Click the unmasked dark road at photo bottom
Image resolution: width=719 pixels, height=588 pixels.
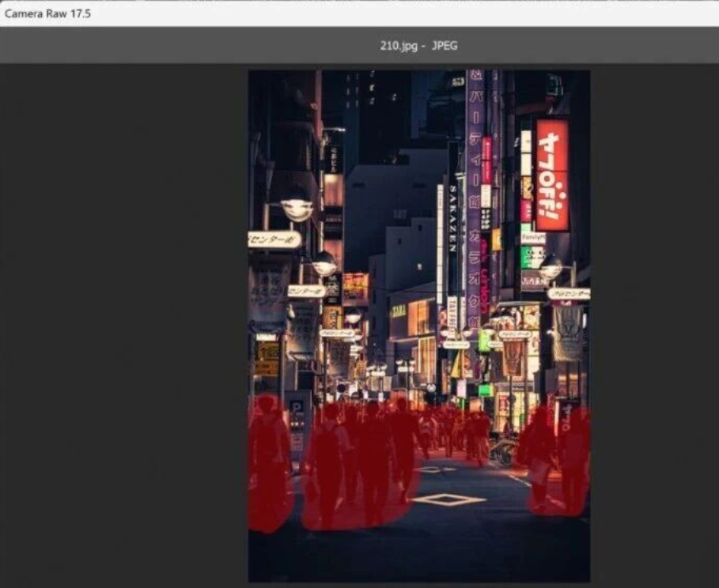pos(419,553)
